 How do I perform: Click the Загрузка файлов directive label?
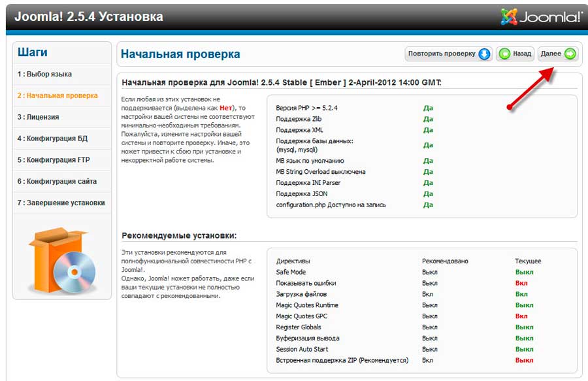pos(301,294)
